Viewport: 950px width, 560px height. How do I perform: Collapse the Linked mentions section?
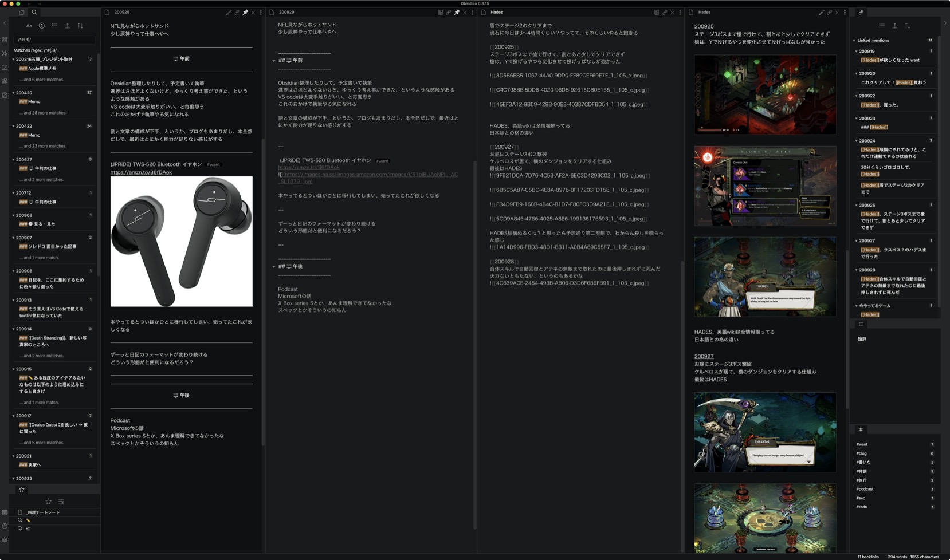click(854, 40)
